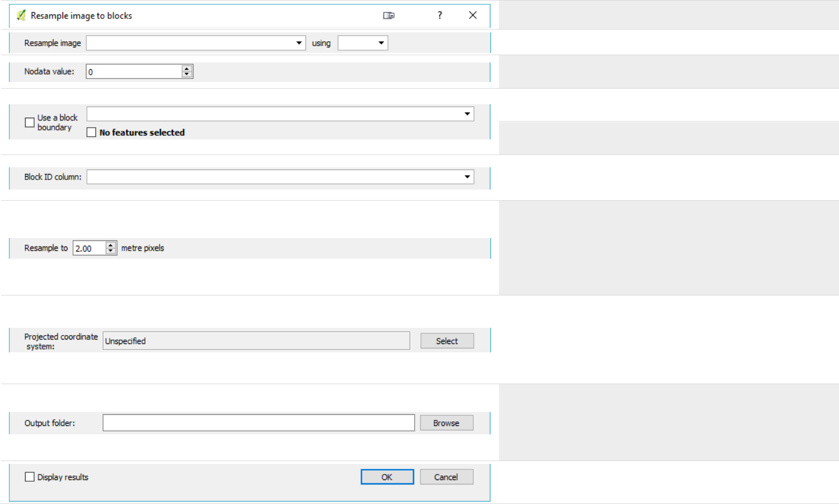The height and width of the screenshot is (504, 839).
Task: Increase the Nodata value with up arrow
Action: 187,69
